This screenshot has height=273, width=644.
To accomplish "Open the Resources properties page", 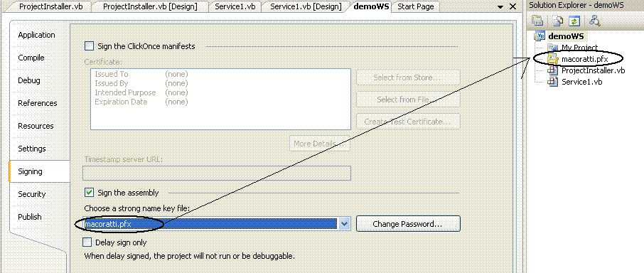I will pos(36,126).
